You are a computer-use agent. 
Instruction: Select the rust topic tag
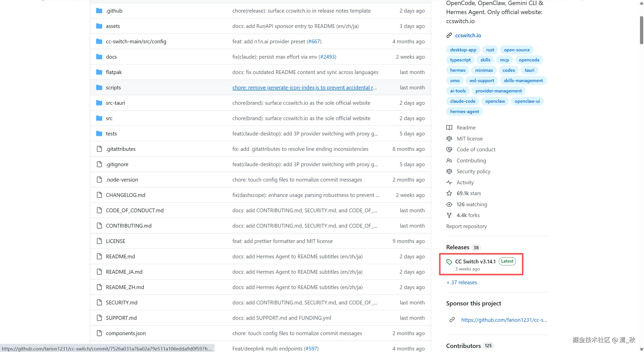pos(490,50)
